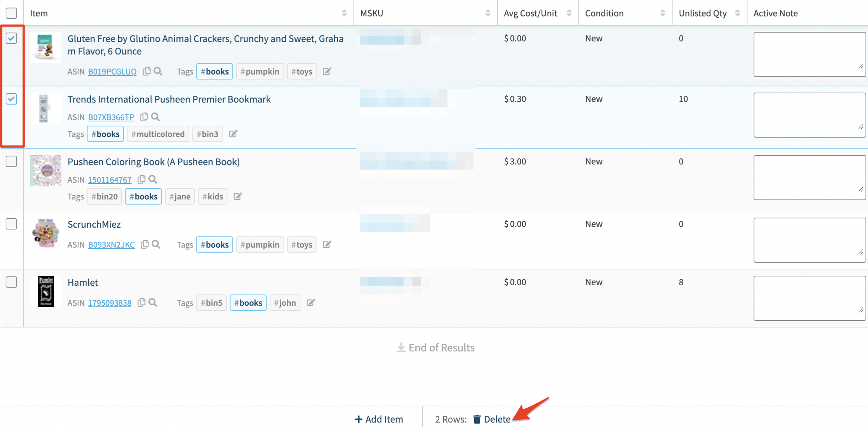Edit tags icon on Hamlet row
The height and width of the screenshot is (427, 868).
(x=310, y=303)
